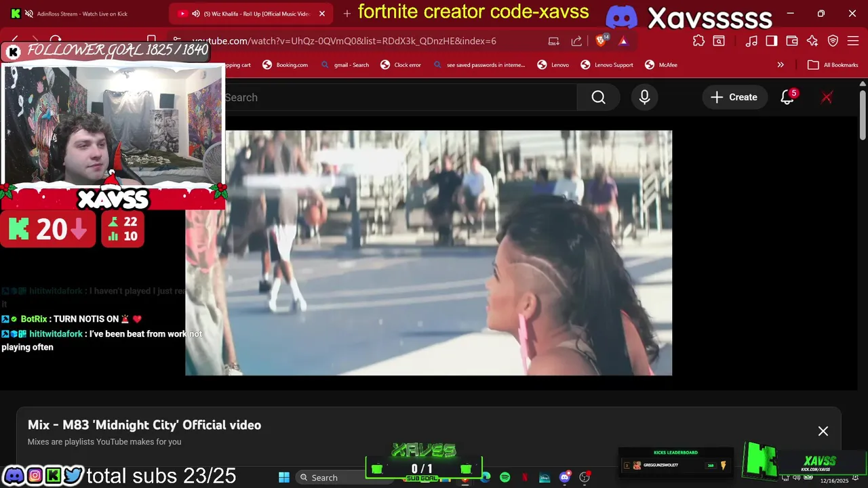
Task: Open Leo AI sparkle icon
Action: pos(812,41)
